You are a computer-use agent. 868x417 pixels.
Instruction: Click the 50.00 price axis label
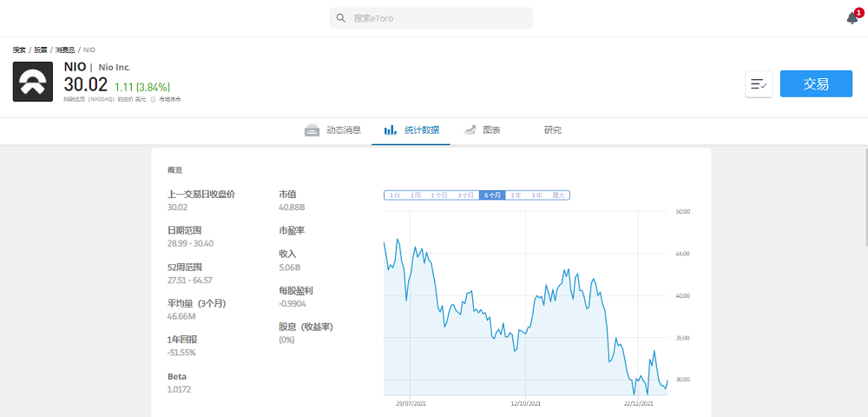tap(682, 212)
